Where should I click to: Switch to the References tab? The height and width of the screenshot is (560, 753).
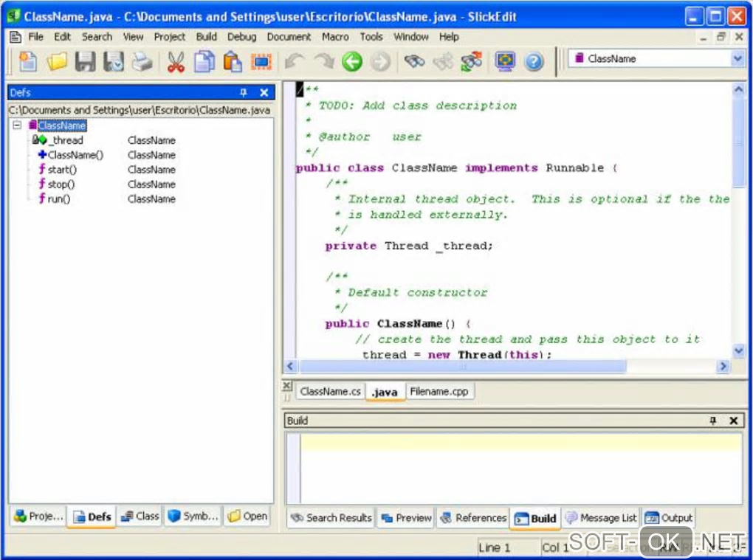point(473,518)
